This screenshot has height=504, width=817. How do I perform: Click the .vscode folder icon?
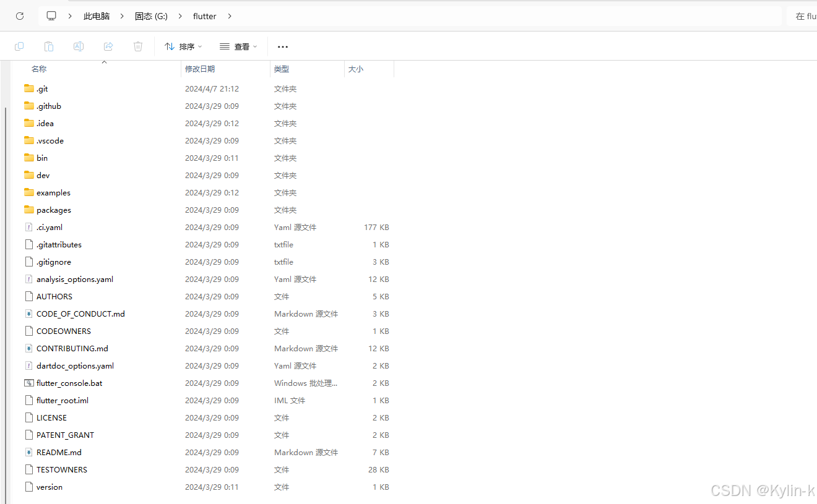coord(29,140)
